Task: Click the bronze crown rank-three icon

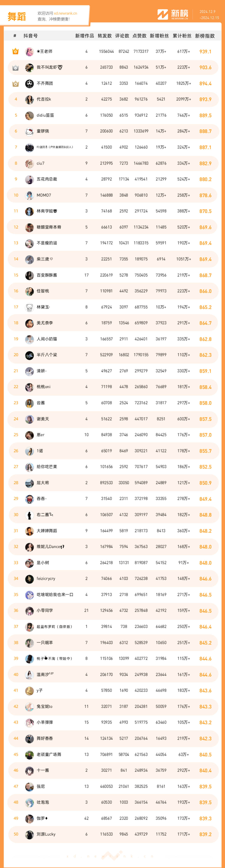Action: pyautogui.click(x=15, y=84)
